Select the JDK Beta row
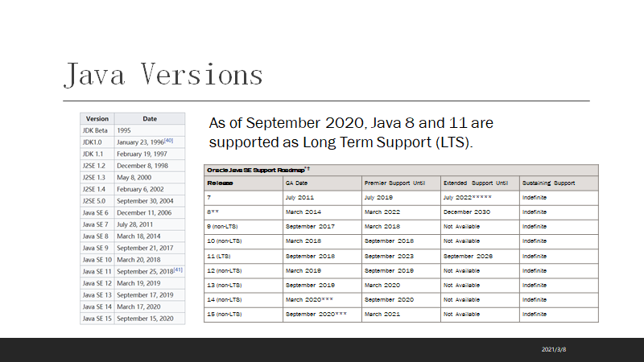Viewport: 644px width, 362px height. point(133,130)
